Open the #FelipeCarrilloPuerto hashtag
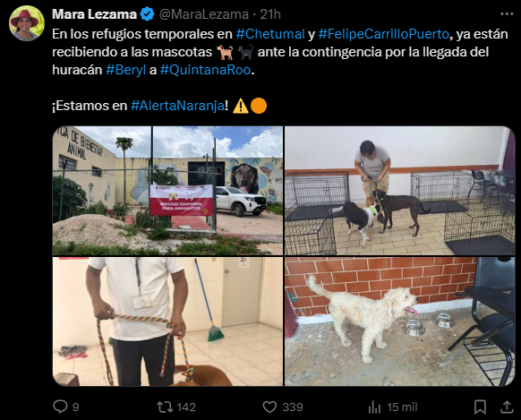 tap(384, 34)
